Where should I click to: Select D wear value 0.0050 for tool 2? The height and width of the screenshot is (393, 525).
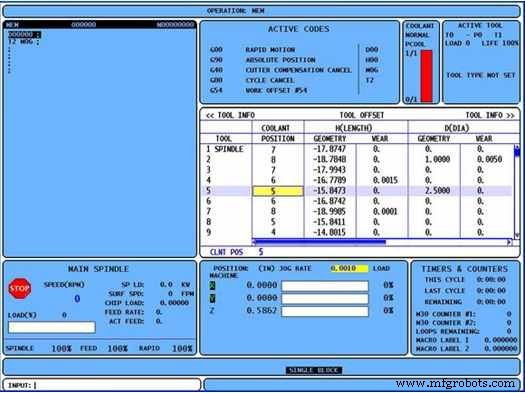(x=490, y=160)
